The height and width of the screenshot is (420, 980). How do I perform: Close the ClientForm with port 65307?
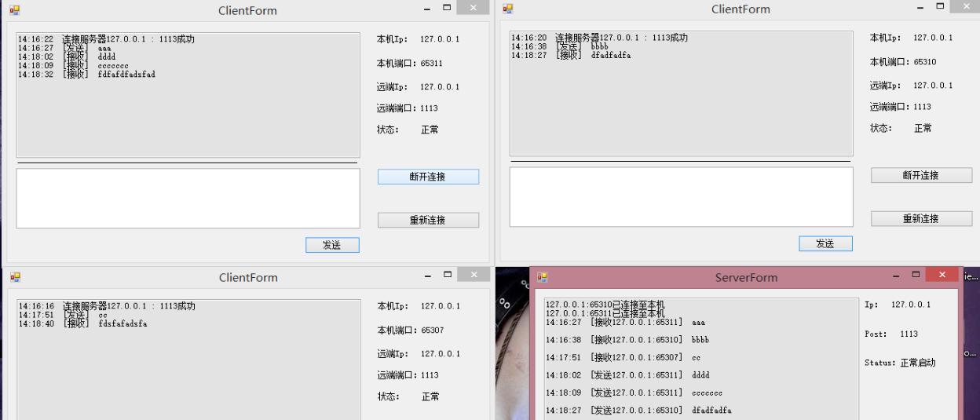click(x=474, y=275)
